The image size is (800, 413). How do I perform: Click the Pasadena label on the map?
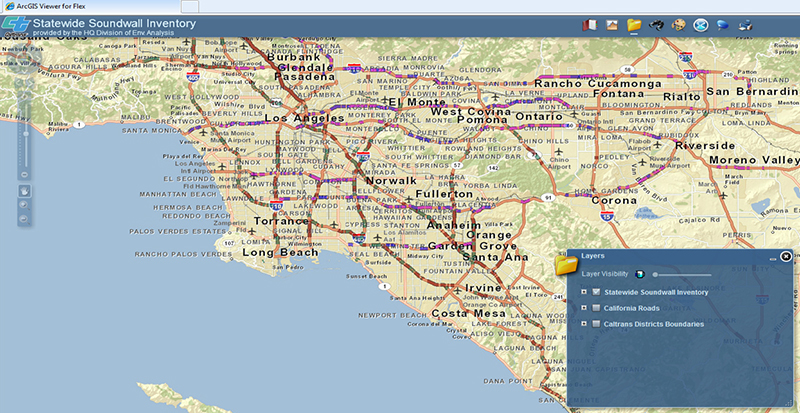click(305, 77)
